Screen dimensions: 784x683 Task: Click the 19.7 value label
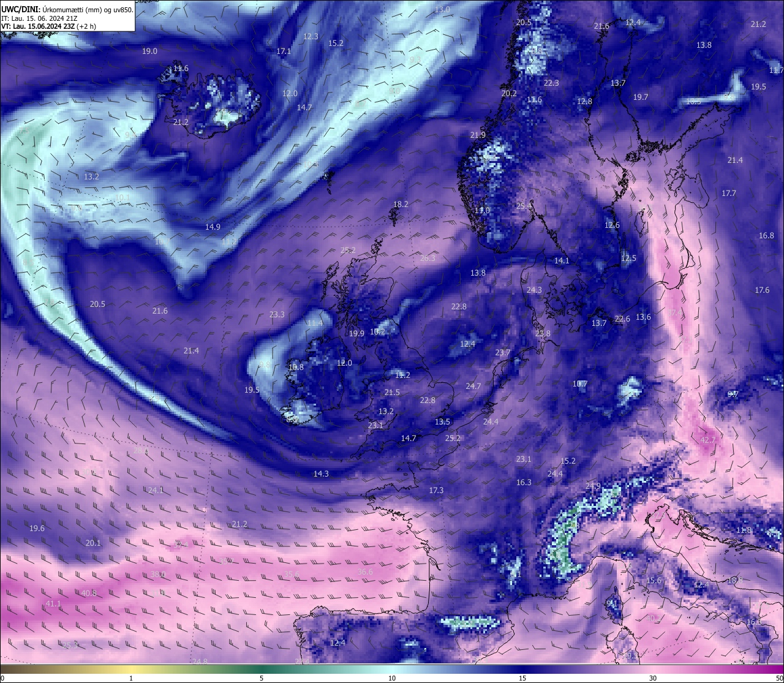[x=641, y=97]
